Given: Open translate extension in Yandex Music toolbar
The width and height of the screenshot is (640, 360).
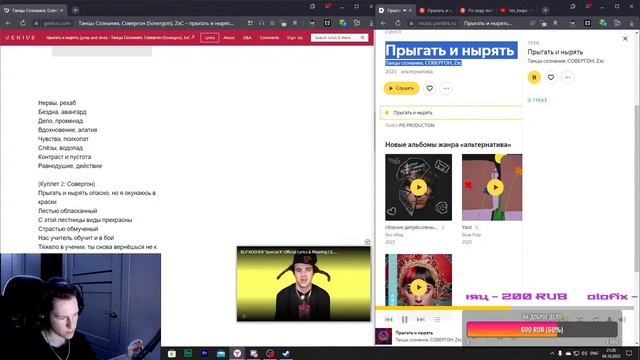Looking at the screenshot, I should [603, 23].
